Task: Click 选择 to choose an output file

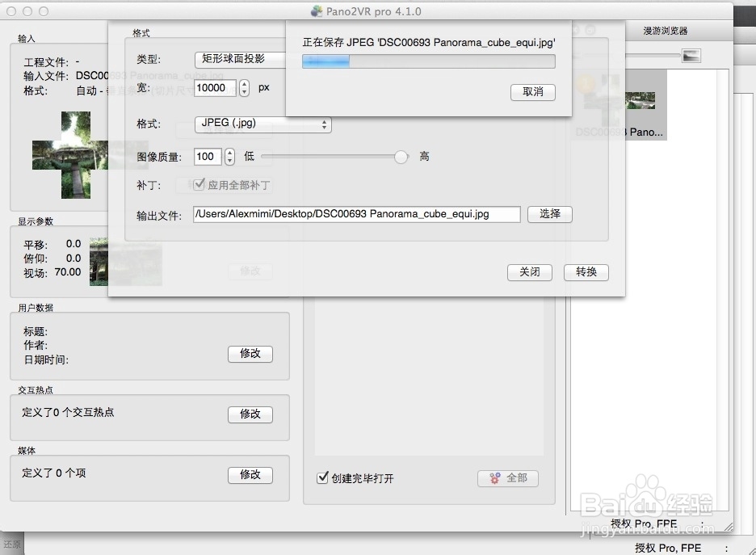Action: coord(549,214)
